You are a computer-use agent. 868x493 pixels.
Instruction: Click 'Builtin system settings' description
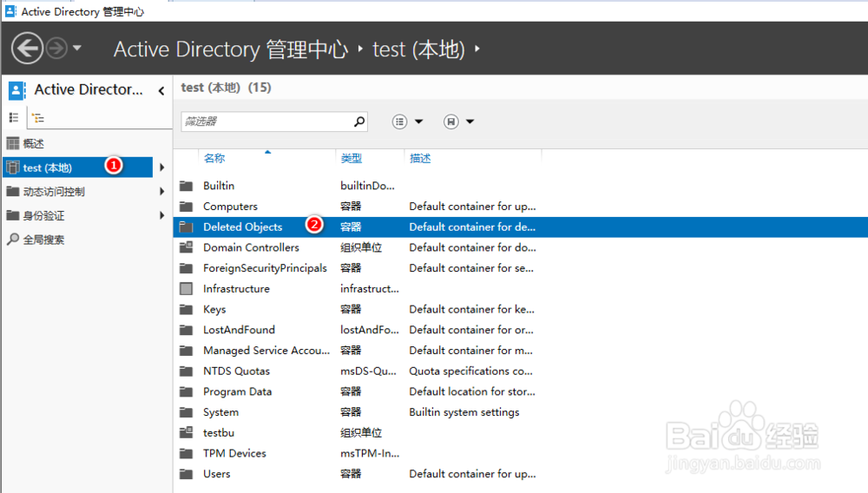coord(464,412)
